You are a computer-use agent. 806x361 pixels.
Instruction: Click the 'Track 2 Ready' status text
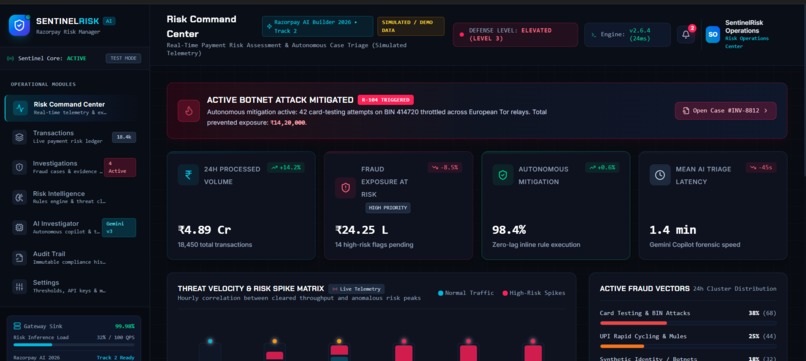(x=116, y=357)
